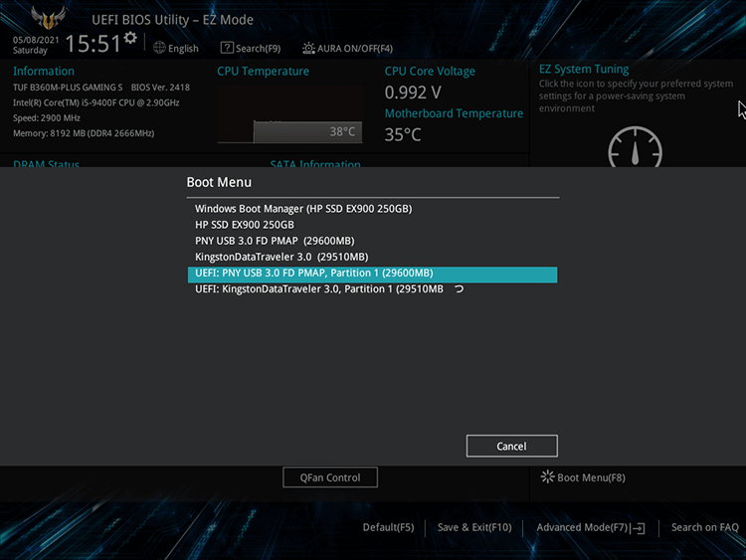Click the 15:51 clock display
The image size is (746, 560).
click(x=93, y=44)
